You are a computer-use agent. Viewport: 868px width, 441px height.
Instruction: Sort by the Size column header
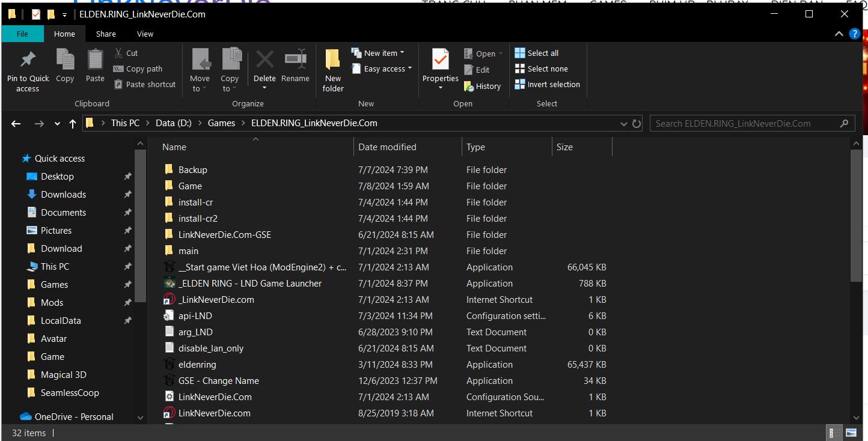pos(581,147)
